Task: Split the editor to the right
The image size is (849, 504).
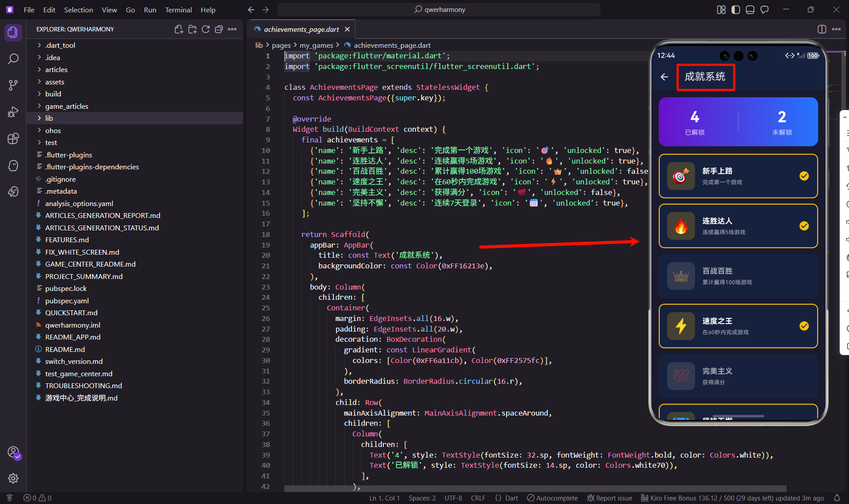Action: click(x=822, y=29)
